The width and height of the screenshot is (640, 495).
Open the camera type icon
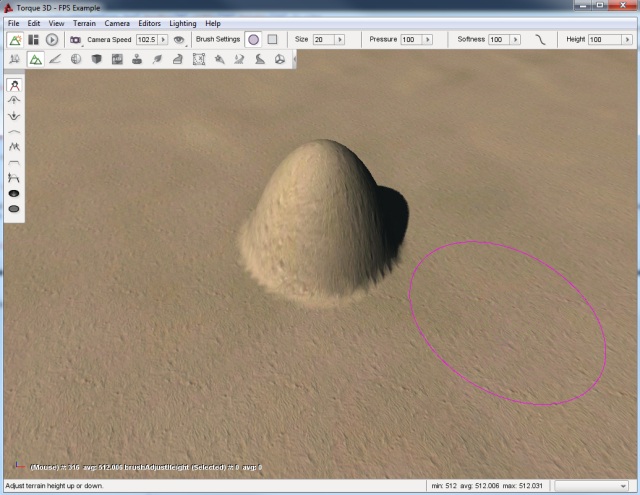[75, 40]
